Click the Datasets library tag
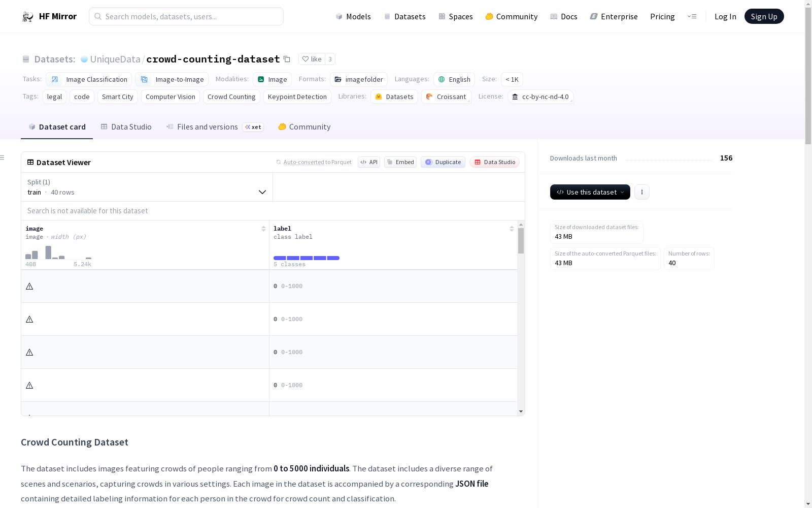The image size is (812, 508). pos(394,97)
